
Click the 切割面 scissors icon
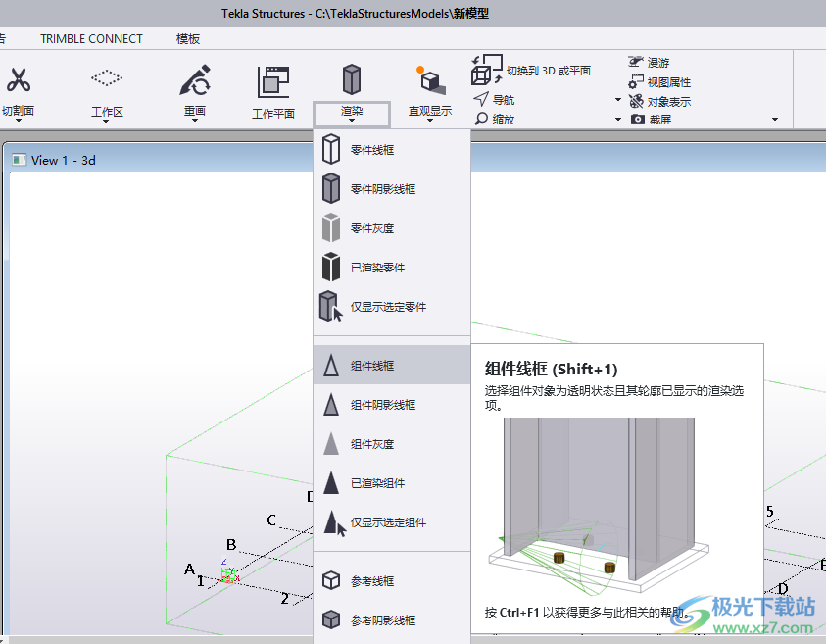[x=19, y=79]
